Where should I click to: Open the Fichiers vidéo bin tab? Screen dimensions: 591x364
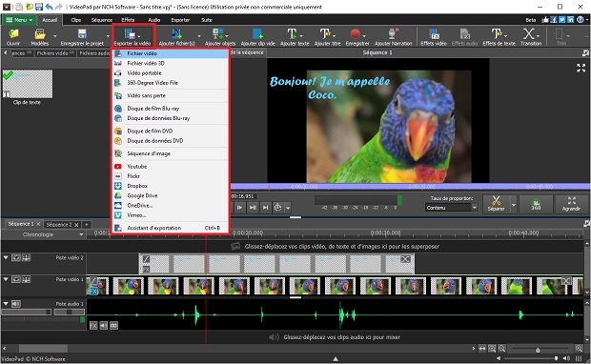[x=55, y=53]
